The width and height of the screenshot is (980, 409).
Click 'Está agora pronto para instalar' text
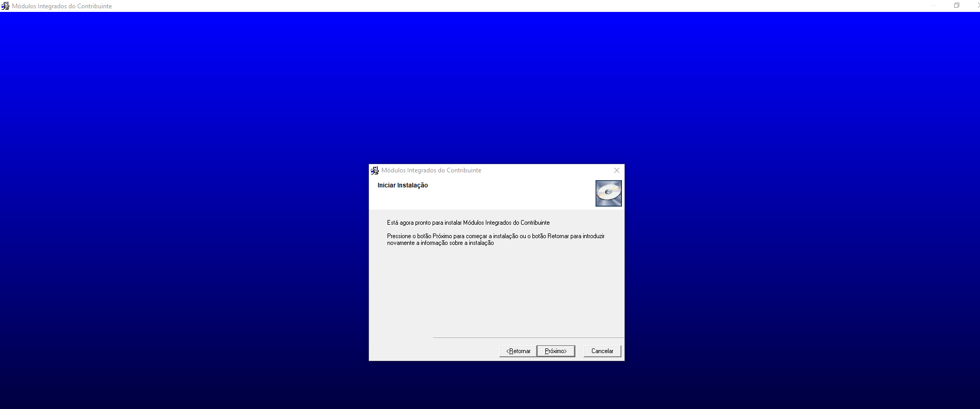click(x=468, y=223)
